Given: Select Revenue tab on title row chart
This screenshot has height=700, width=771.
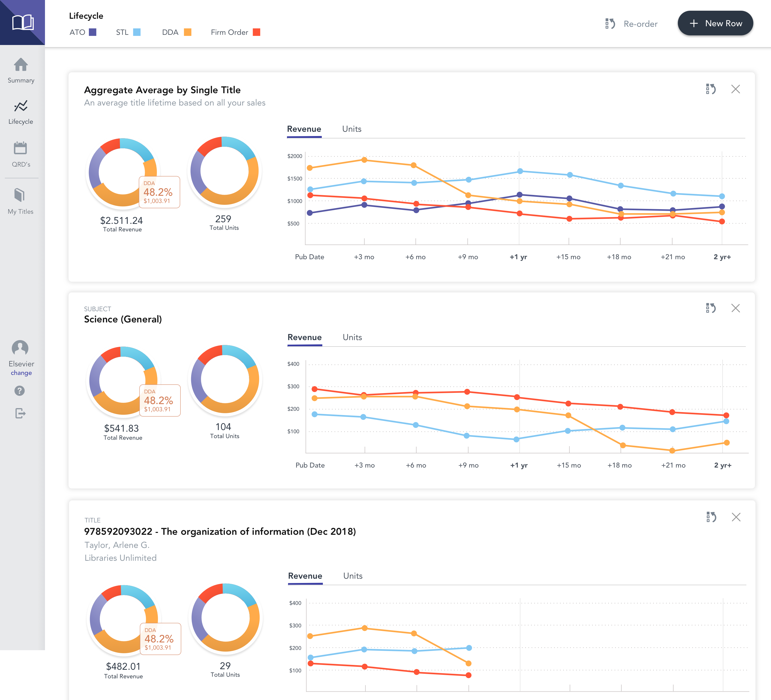Looking at the screenshot, I should (x=305, y=576).
